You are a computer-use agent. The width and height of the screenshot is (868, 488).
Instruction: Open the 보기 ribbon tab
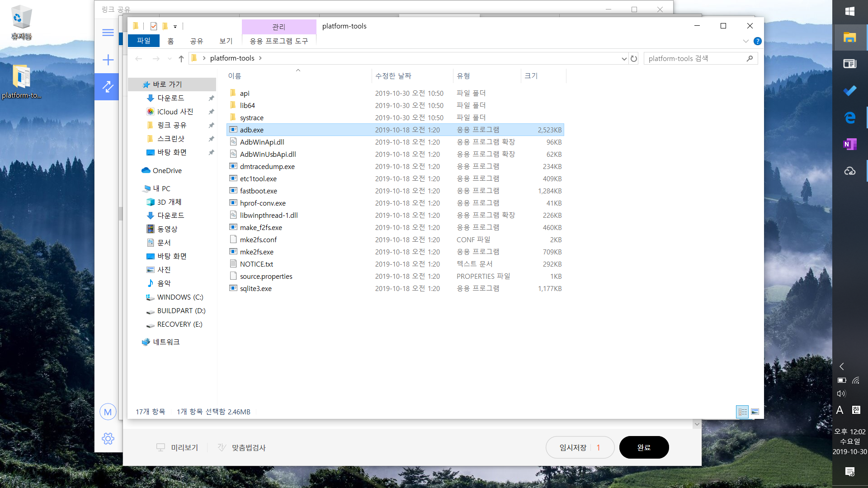click(226, 41)
